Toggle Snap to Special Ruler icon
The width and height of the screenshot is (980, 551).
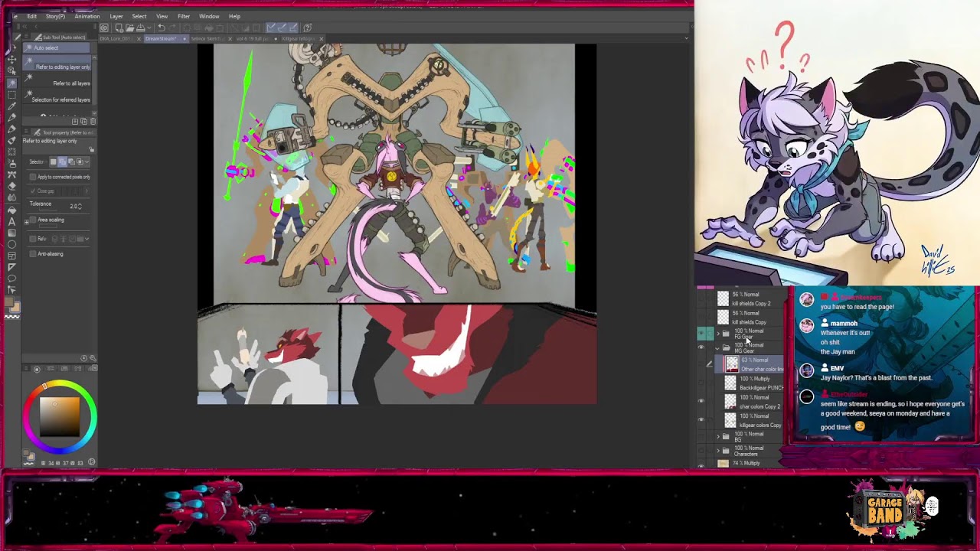[282, 28]
